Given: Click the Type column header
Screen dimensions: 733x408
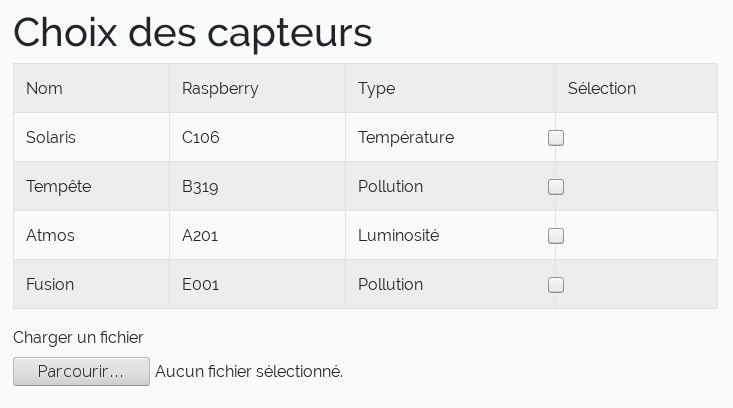Looking at the screenshot, I should click(376, 88).
